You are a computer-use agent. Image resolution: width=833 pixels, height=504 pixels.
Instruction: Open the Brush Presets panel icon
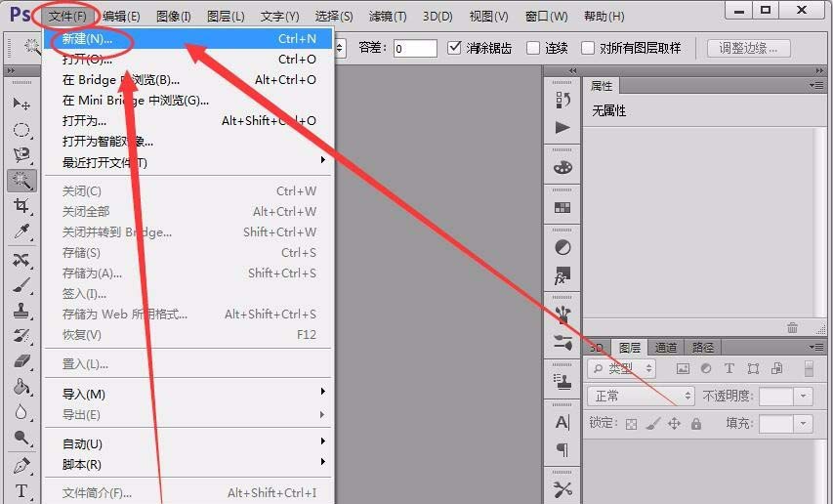tap(562, 342)
